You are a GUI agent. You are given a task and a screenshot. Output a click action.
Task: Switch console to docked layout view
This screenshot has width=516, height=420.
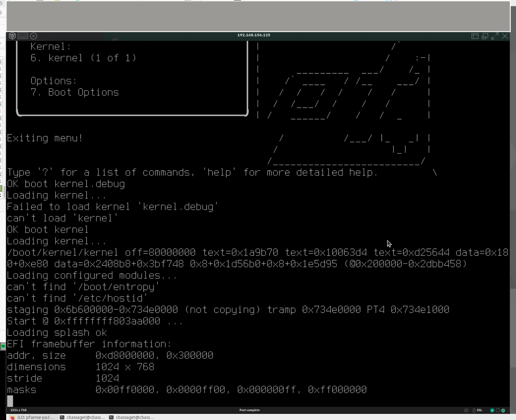(x=475, y=36)
